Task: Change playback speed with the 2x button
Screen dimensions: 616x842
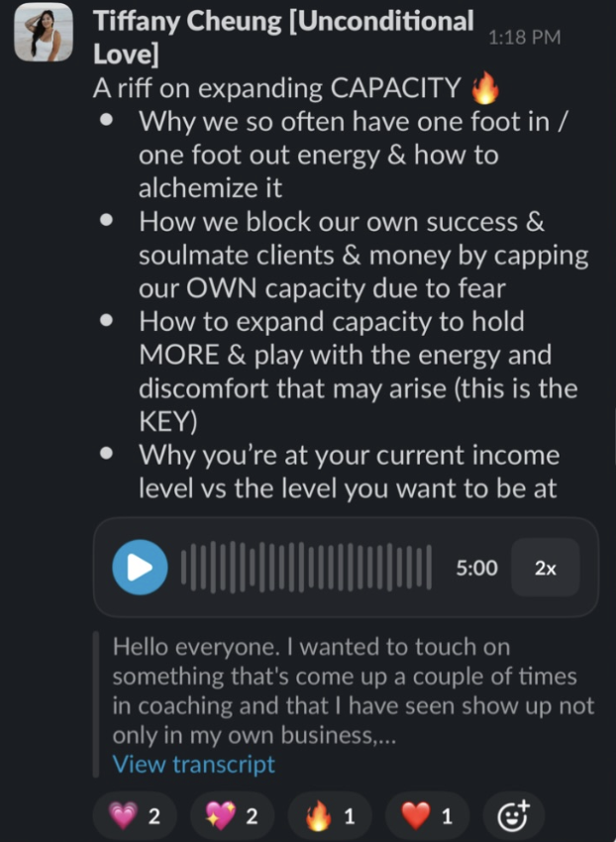Action: pos(545,568)
